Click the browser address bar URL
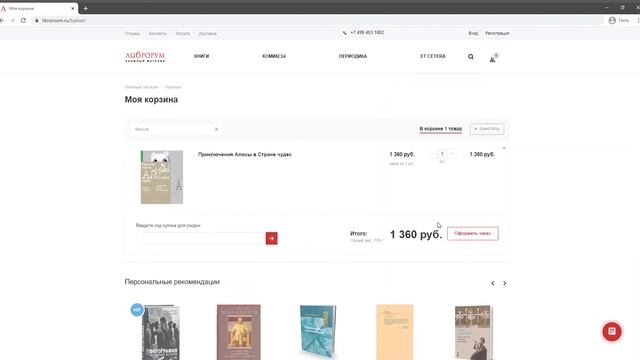 click(x=64, y=20)
